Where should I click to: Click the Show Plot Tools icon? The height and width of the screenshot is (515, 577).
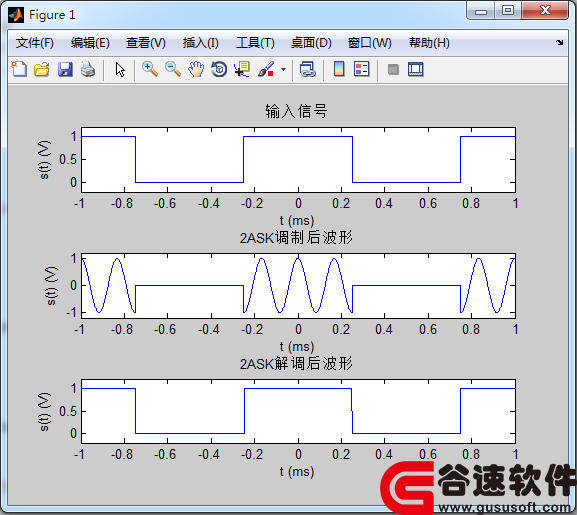click(416, 69)
